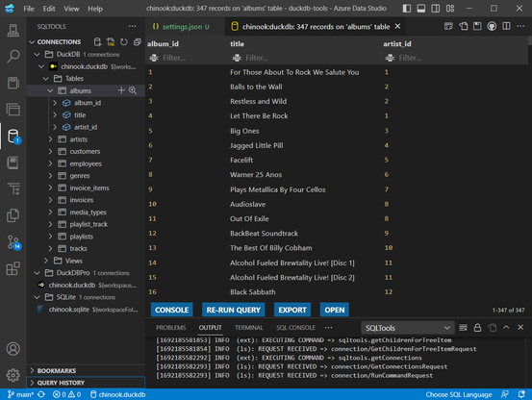This screenshot has width=532, height=400.
Task: Open the Source Control icon with badge 14
Action: click(x=13, y=242)
